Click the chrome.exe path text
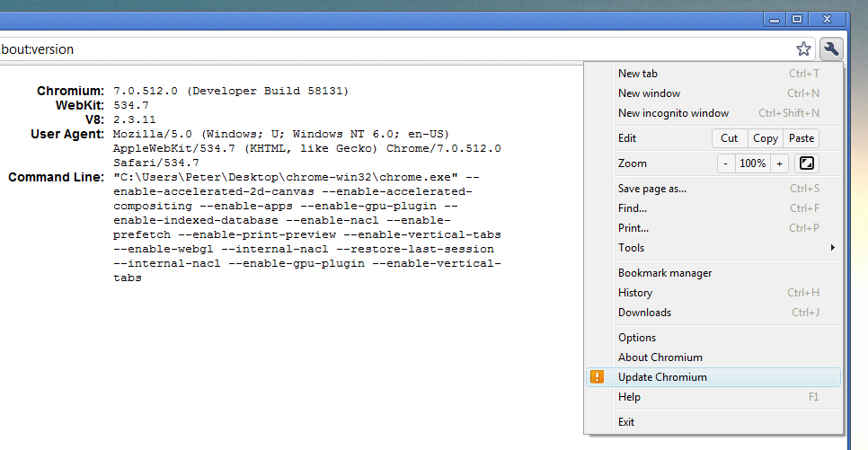868x450 pixels. pos(286,177)
